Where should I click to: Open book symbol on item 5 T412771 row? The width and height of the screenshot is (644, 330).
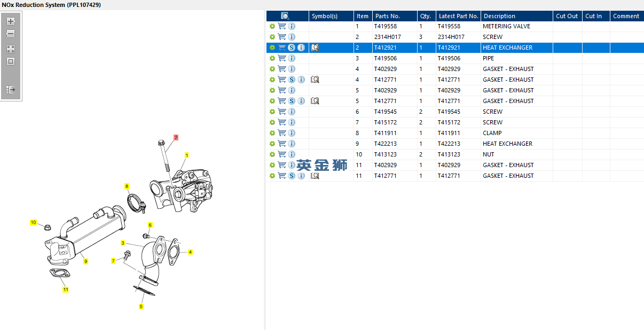[315, 101]
